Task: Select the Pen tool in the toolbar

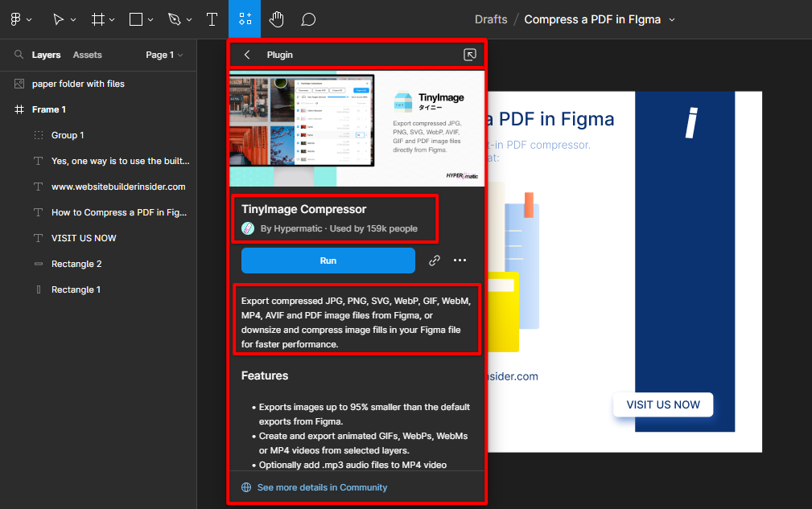Action: tap(175, 18)
